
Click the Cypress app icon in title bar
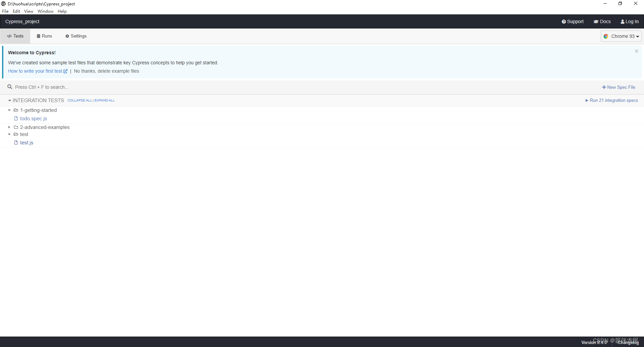(3, 4)
